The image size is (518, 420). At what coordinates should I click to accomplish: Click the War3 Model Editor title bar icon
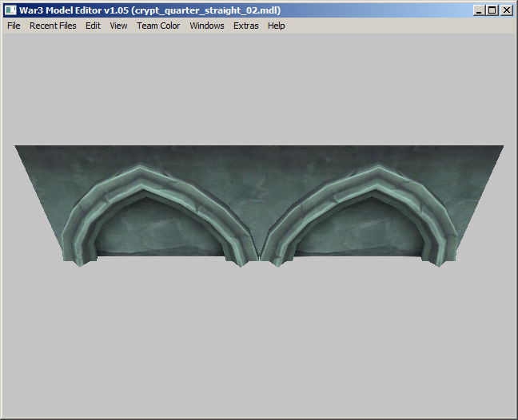(10, 10)
